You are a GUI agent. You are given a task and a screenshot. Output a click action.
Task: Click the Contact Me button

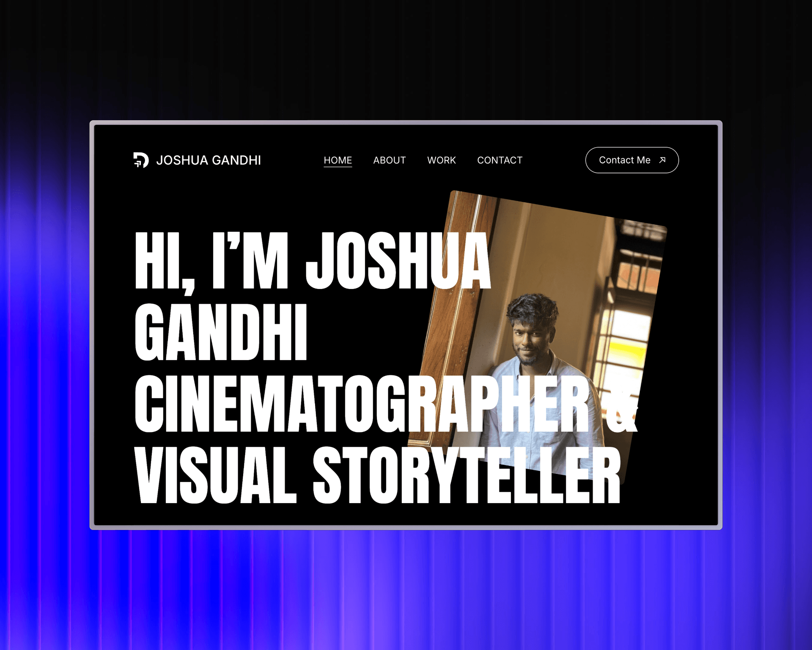tap(632, 160)
